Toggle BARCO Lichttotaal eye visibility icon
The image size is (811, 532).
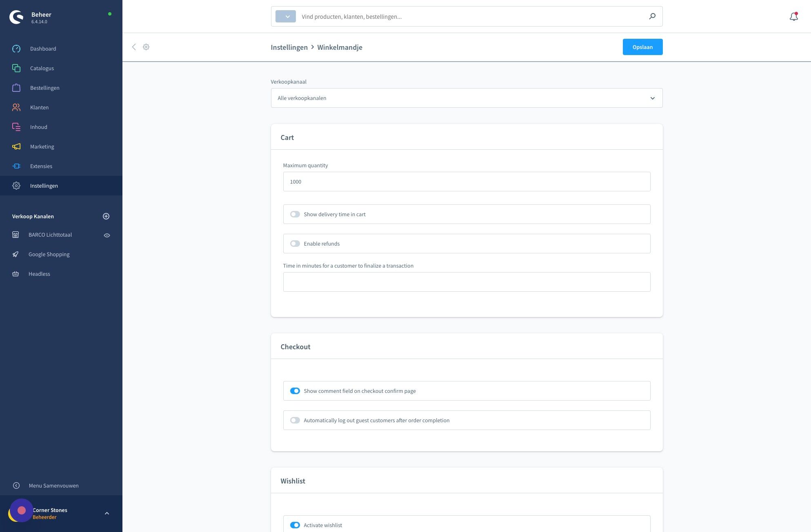point(107,235)
